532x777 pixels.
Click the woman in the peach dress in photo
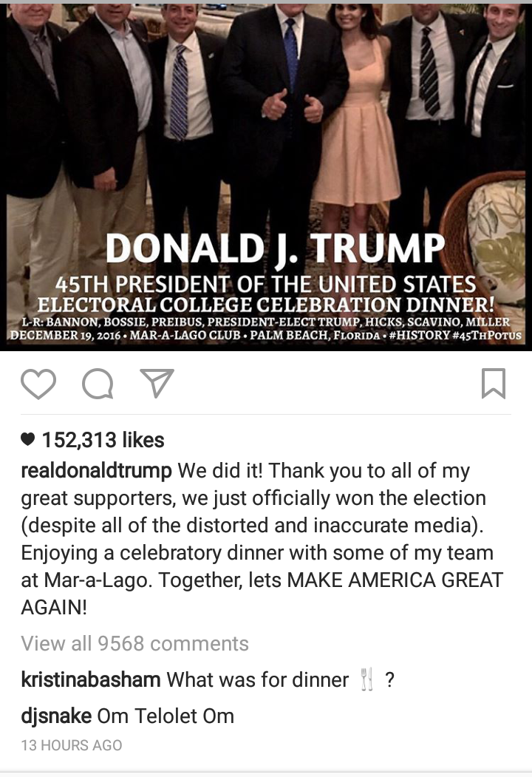(355, 129)
